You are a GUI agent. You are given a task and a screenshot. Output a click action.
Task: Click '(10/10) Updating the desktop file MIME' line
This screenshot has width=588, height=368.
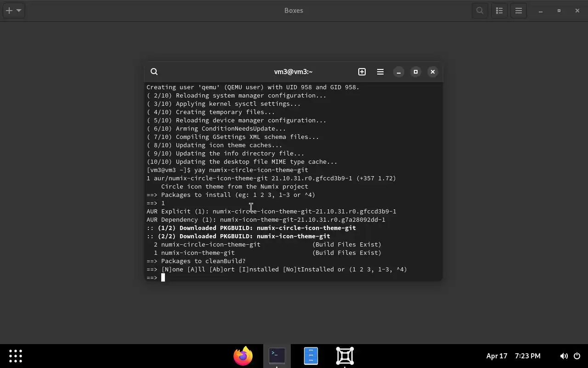242,162
